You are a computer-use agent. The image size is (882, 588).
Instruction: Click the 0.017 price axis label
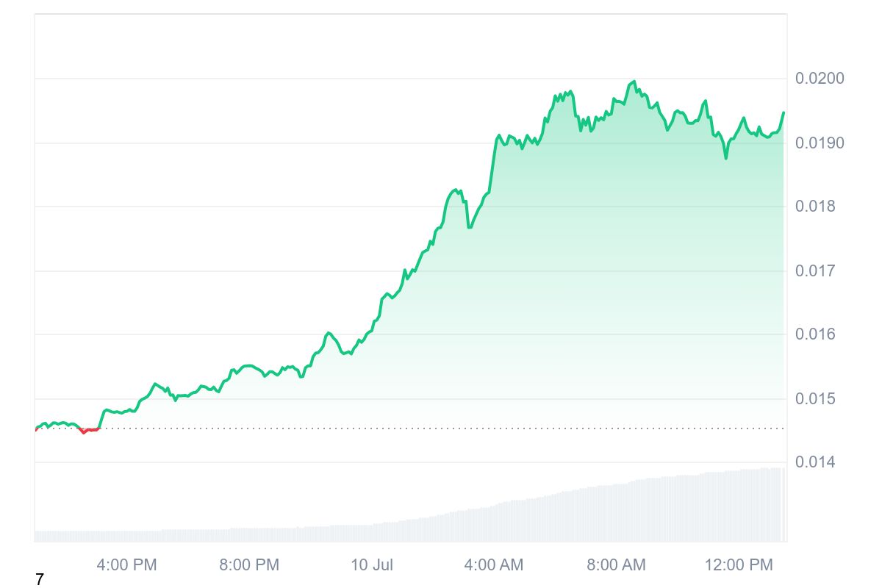coord(815,270)
